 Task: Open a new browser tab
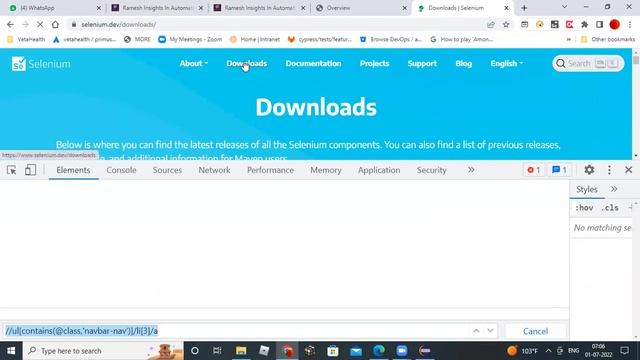pos(524,8)
